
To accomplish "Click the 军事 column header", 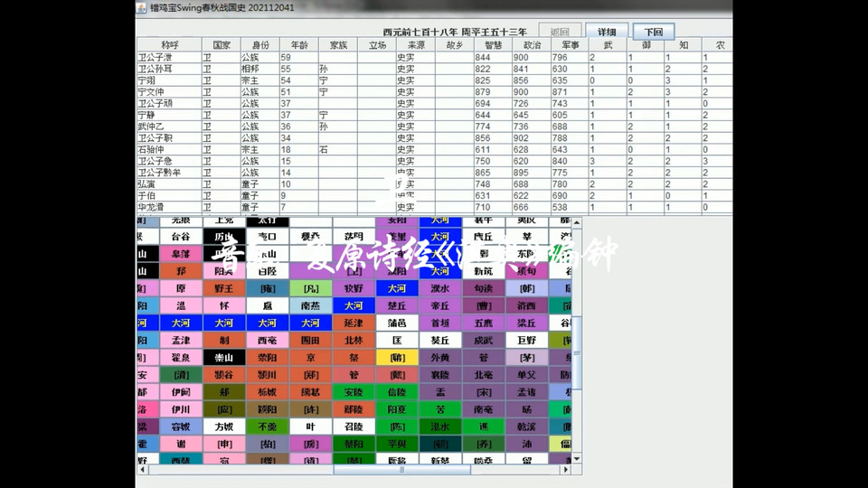I will coord(571,45).
